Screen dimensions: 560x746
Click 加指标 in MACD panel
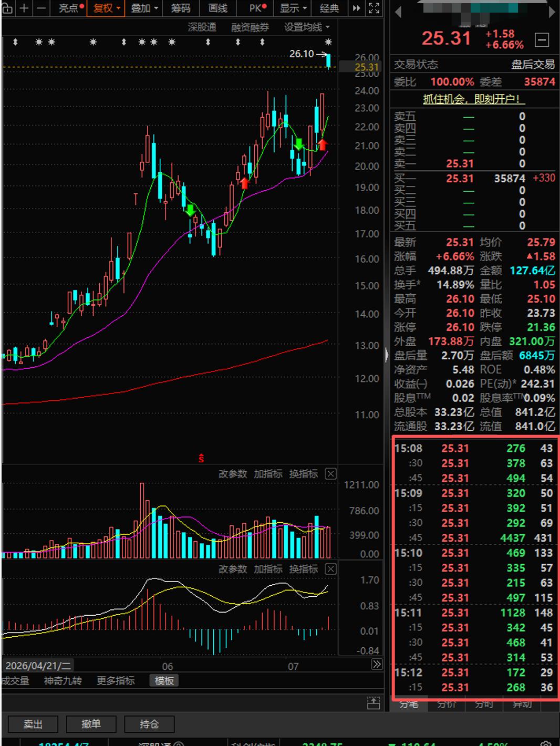click(268, 569)
